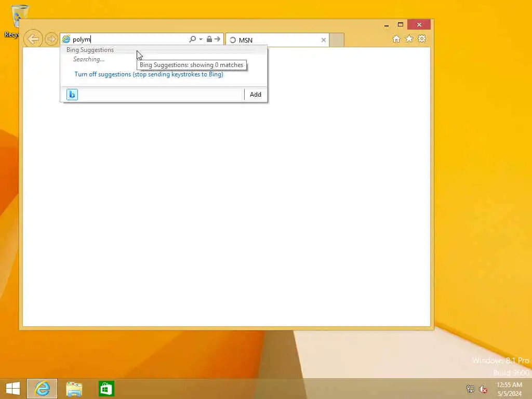
Task: Click the Searching... status text
Action: pyautogui.click(x=89, y=59)
